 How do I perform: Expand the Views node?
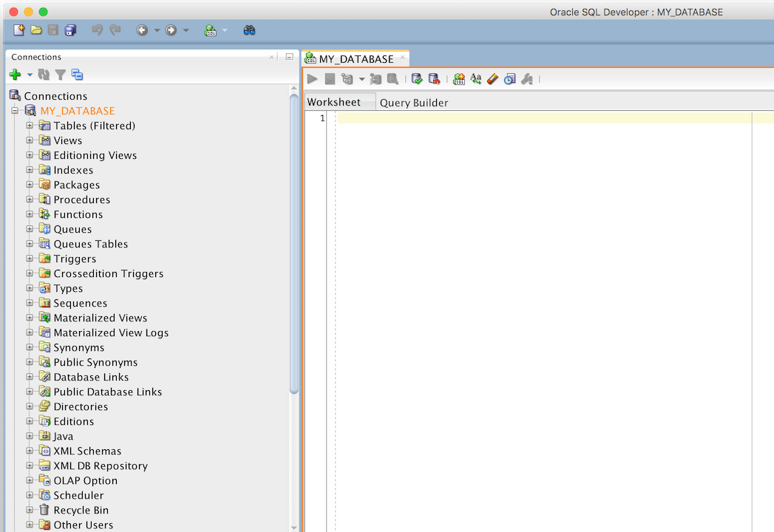click(30, 140)
